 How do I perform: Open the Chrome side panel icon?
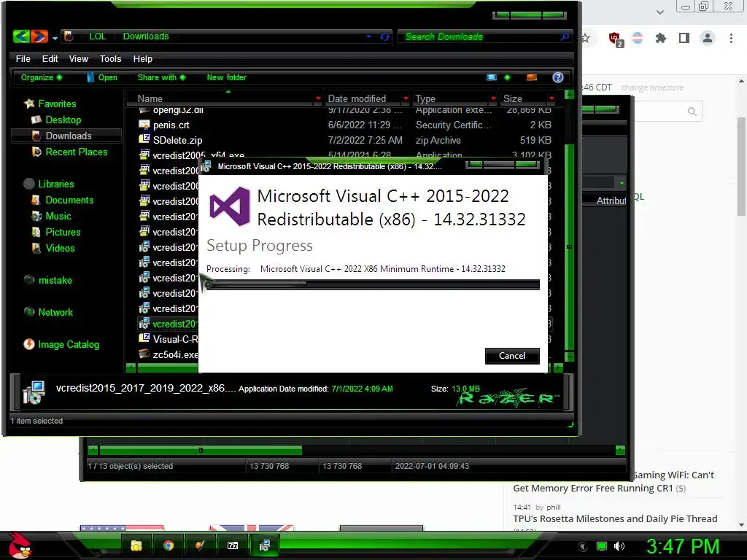point(684,38)
